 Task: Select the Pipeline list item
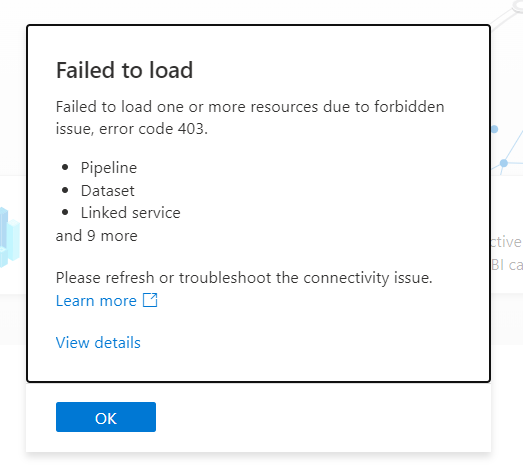(x=109, y=167)
